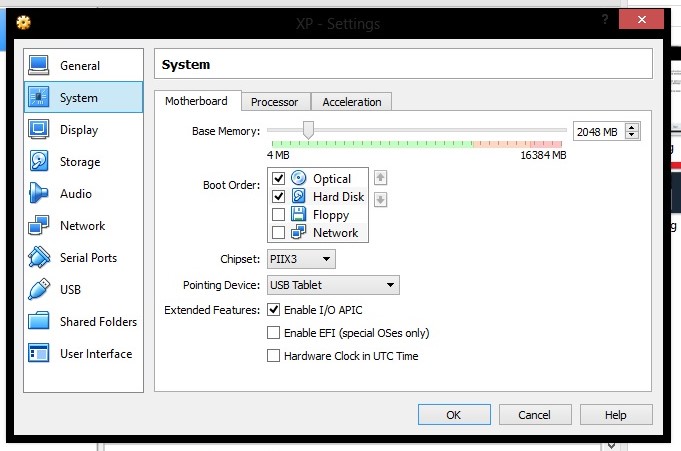Enable Floppy in boot order
681x451 pixels.
pos(278,215)
